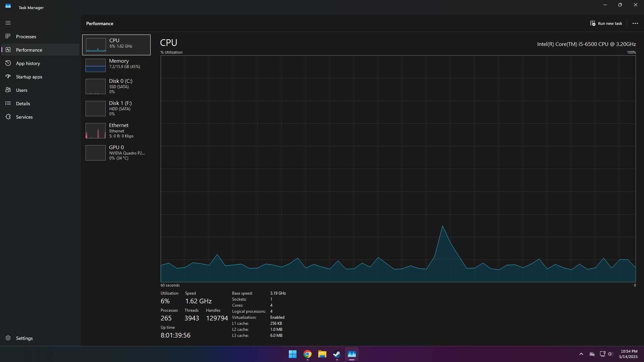This screenshot has height=362, width=644.
Task: Open Startup apps page
Action: pyautogui.click(x=40, y=76)
